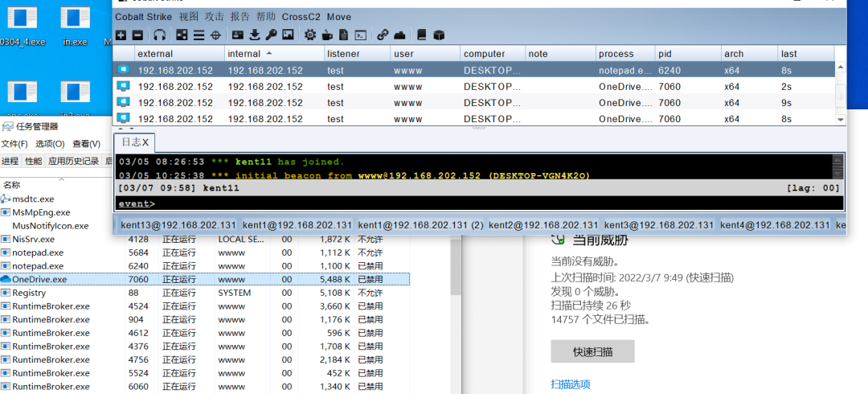Sort processes by the 名称 column header

(63, 184)
